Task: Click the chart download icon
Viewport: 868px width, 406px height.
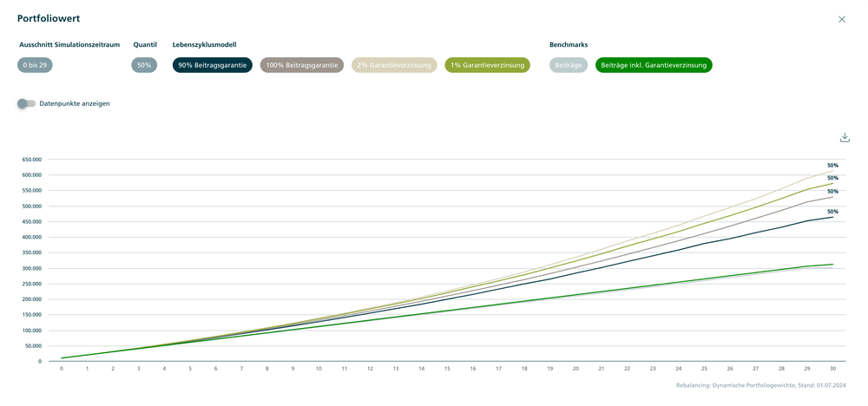Action: click(845, 138)
